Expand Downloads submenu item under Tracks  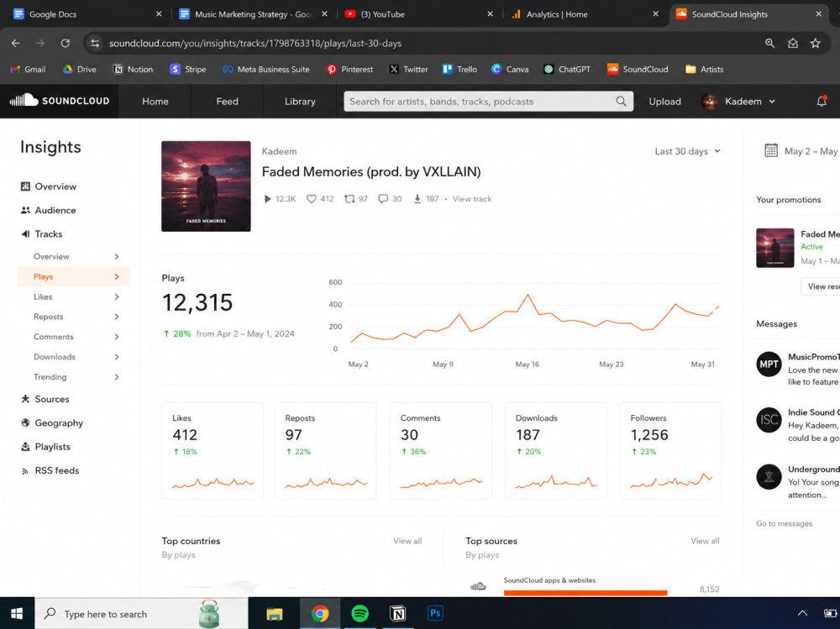click(74, 357)
